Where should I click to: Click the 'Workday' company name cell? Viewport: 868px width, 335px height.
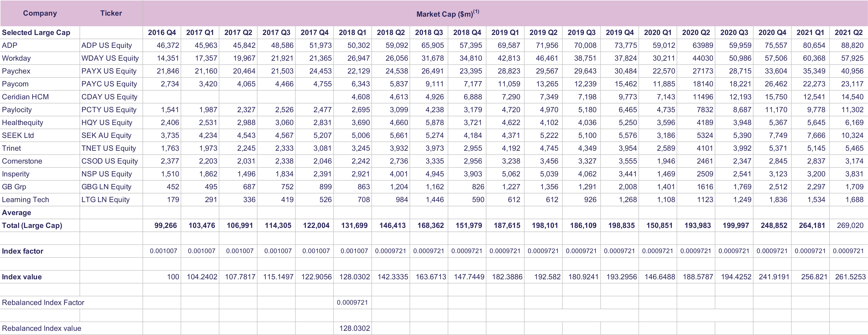click(x=16, y=58)
